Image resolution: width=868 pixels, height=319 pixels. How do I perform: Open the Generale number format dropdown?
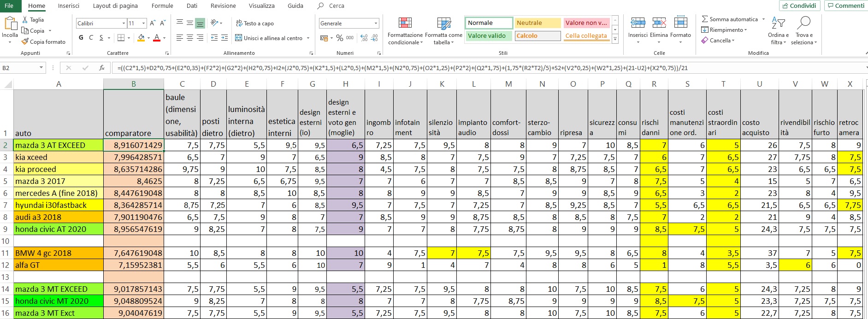(x=376, y=23)
